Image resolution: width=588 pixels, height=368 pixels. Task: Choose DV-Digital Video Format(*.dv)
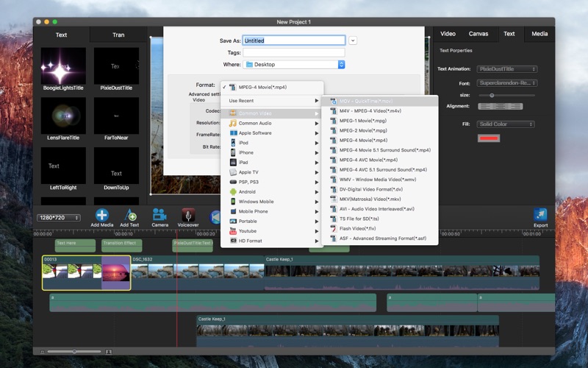(379, 189)
